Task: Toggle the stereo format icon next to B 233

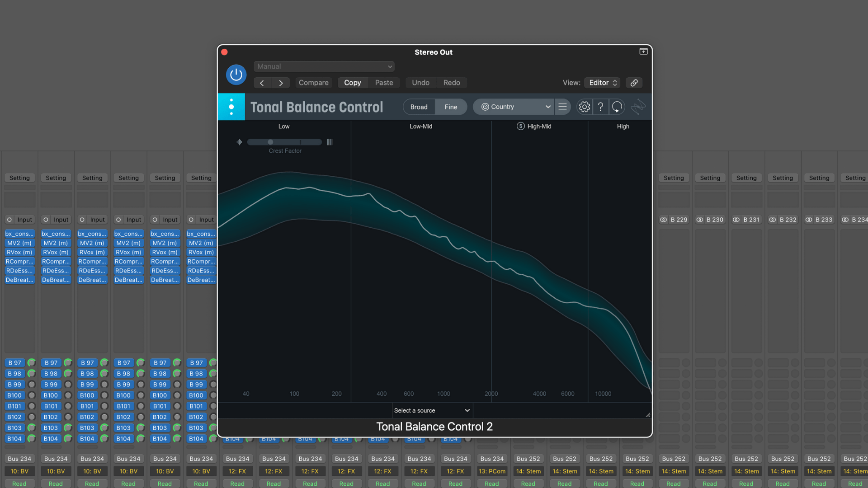Action: point(809,220)
